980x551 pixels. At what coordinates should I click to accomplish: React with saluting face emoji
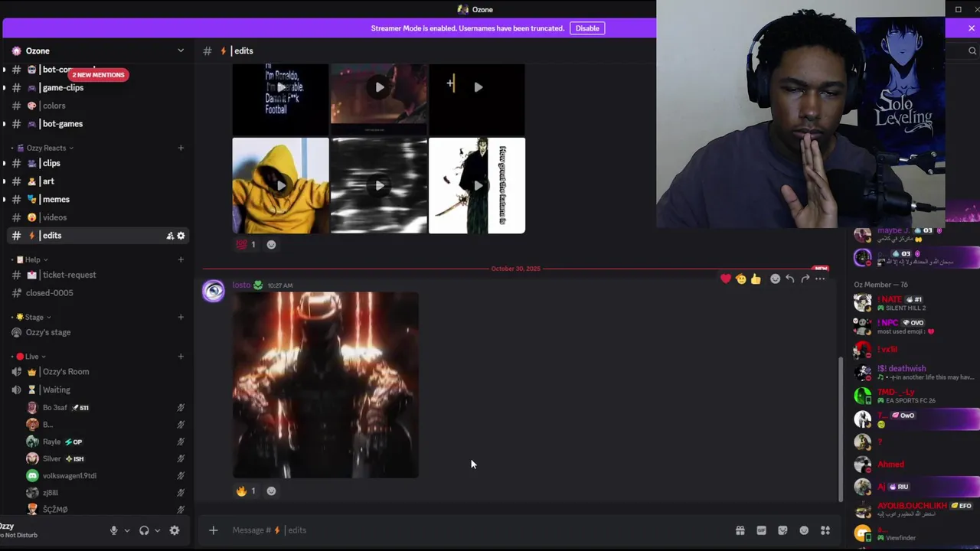pos(741,279)
